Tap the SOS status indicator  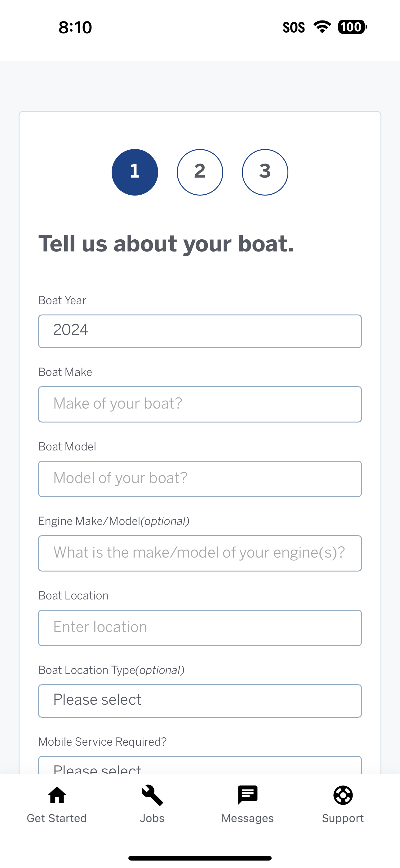coord(294,27)
